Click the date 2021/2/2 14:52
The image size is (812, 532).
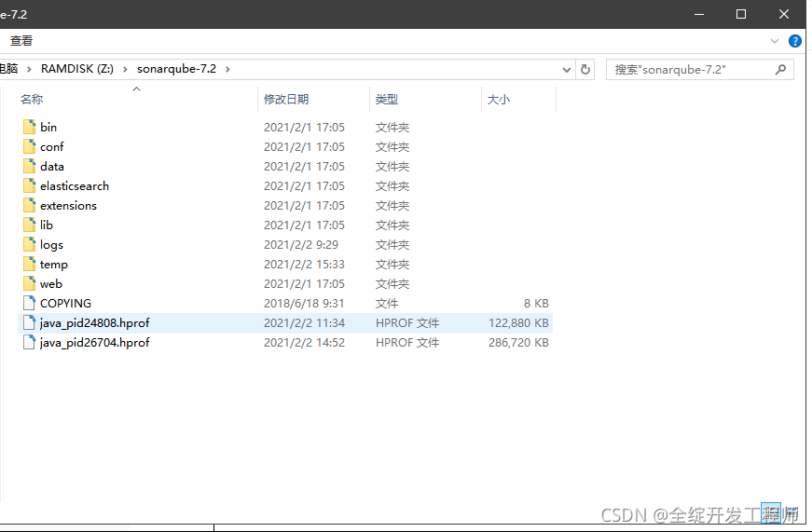304,343
